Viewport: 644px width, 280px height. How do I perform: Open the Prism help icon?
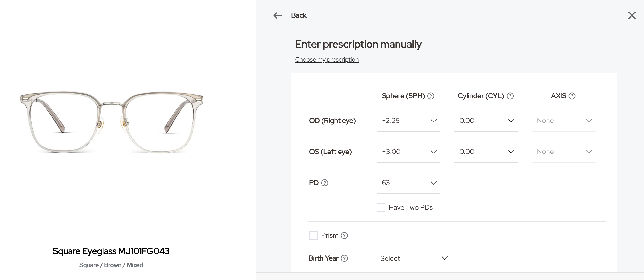344,235
